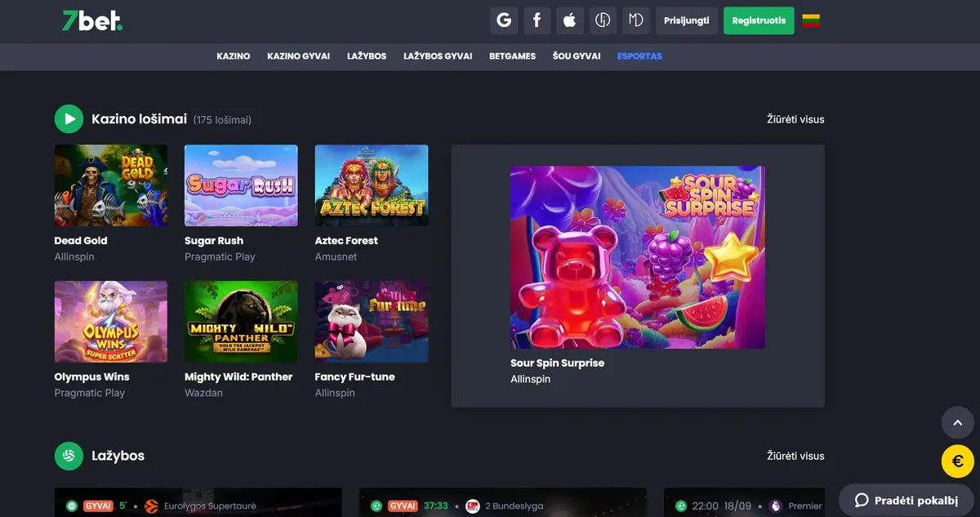
Task: Click the scroll-to-top arrow button
Action: 958,423
